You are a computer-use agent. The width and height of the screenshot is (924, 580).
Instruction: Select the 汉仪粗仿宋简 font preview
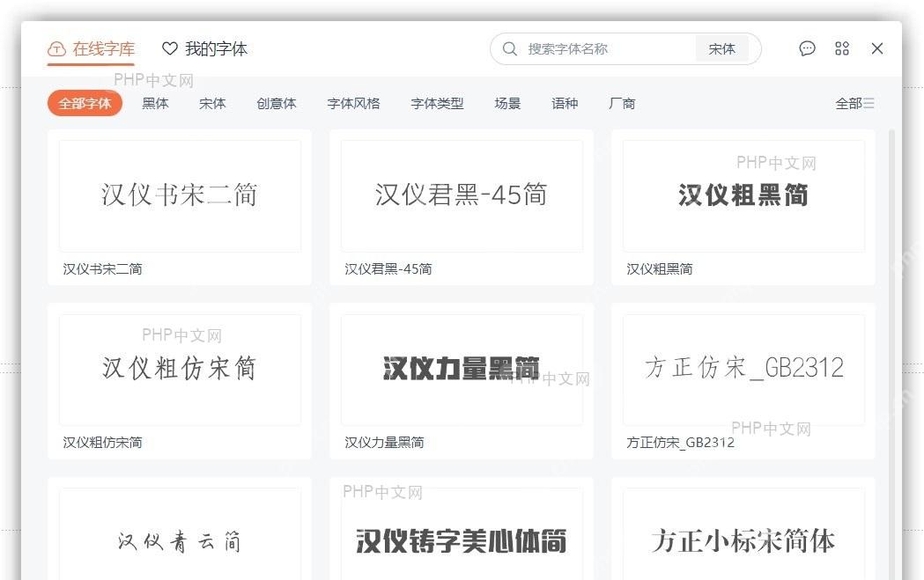click(180, 370)
